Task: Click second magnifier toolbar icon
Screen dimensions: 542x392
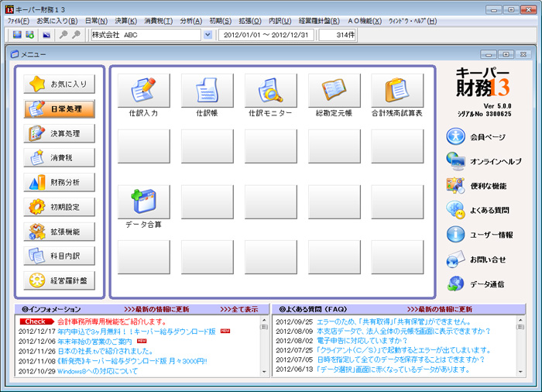Action: click(x=76, y=35)
